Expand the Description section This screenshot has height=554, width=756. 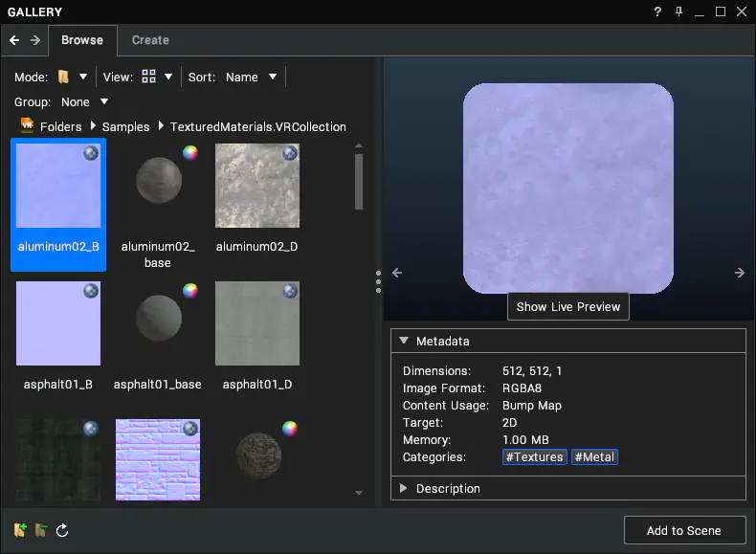coord(404,488)
